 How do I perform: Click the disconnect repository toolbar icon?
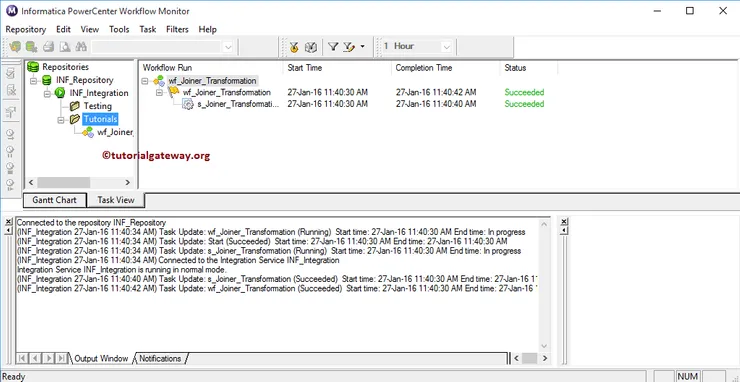click(32, 46)
